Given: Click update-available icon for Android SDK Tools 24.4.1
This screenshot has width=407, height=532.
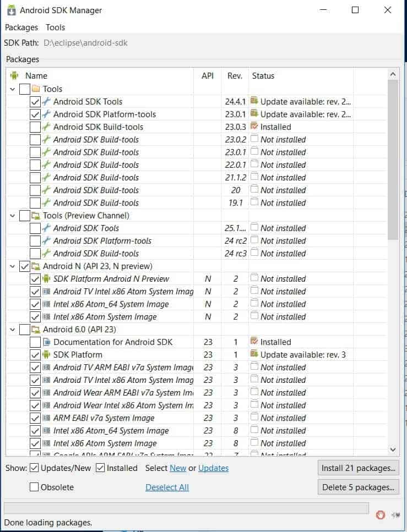Looking at the screenshot, I should (x=254, y=101).
